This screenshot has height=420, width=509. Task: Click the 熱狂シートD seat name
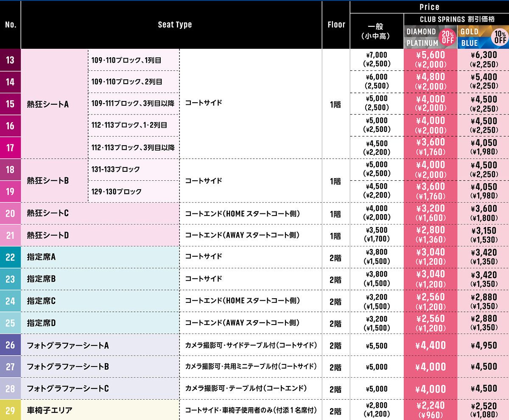[x=48, y=235]
